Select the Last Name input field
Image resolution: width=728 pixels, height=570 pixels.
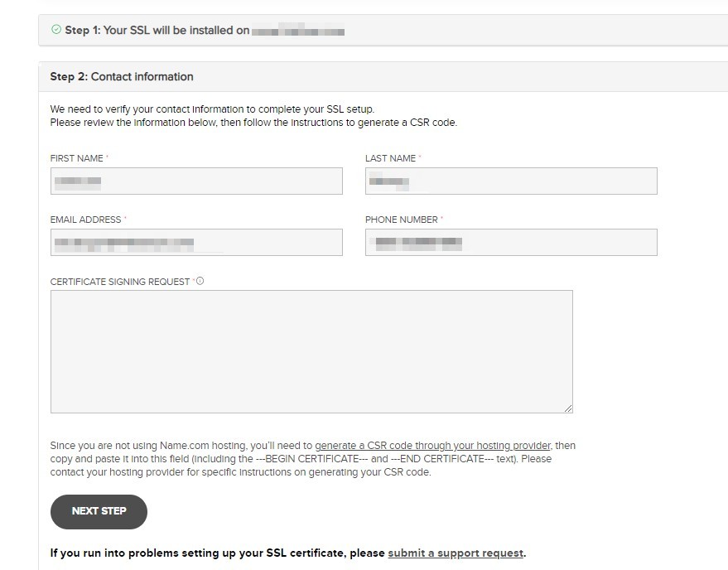[511, 181]
